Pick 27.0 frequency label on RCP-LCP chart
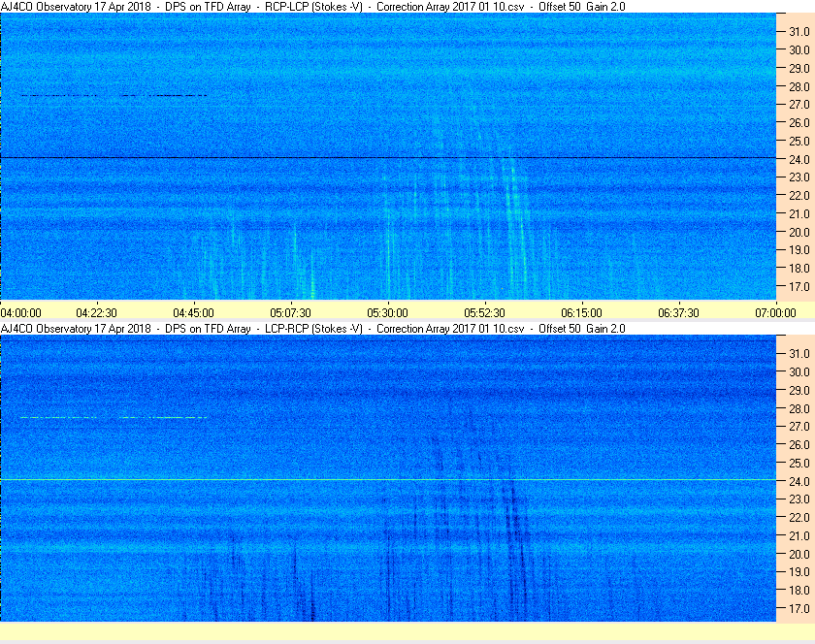The height and width of the screenshot is (644, 815). (x=799, y=105)
